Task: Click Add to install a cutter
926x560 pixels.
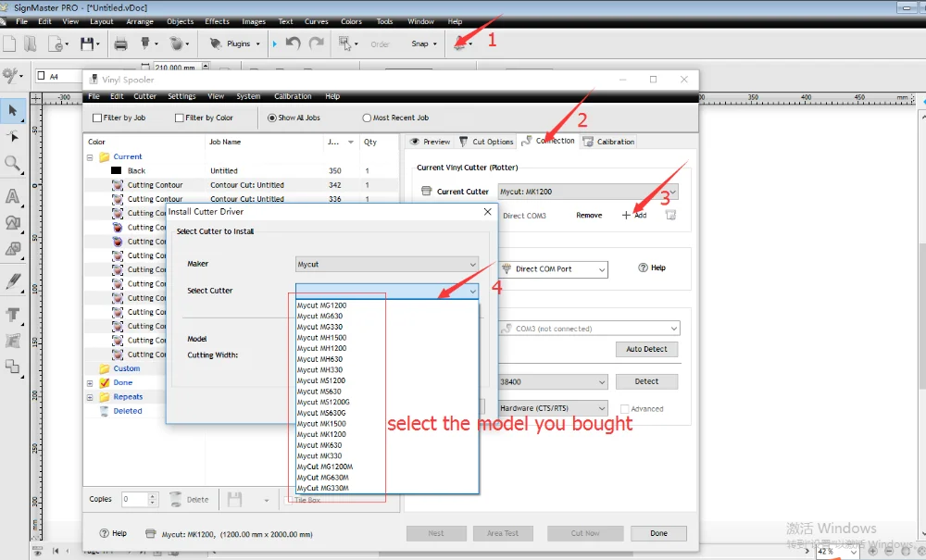Action: tap(635, 215)
